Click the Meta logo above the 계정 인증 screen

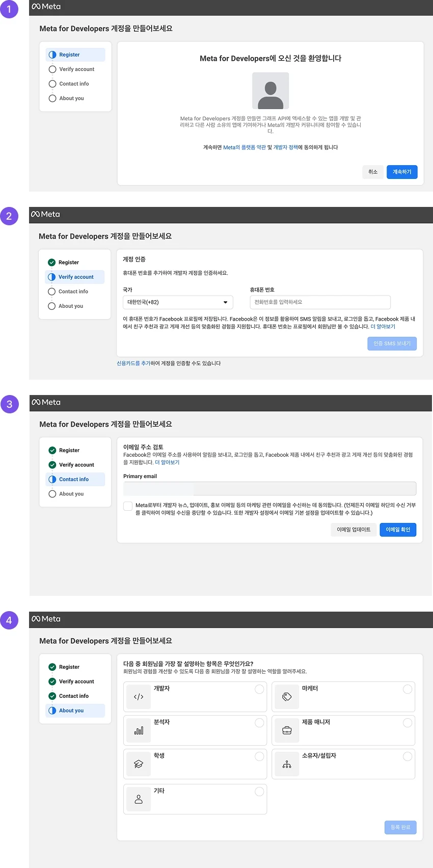pos(45,214)
